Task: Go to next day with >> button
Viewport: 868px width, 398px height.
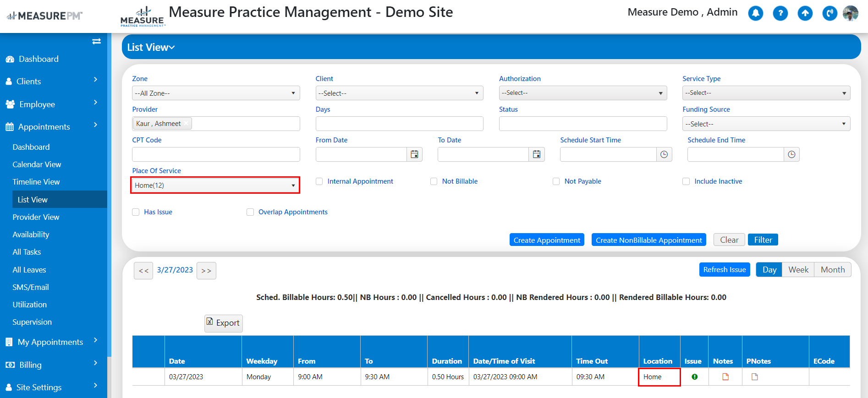Action: coord(206,271)
